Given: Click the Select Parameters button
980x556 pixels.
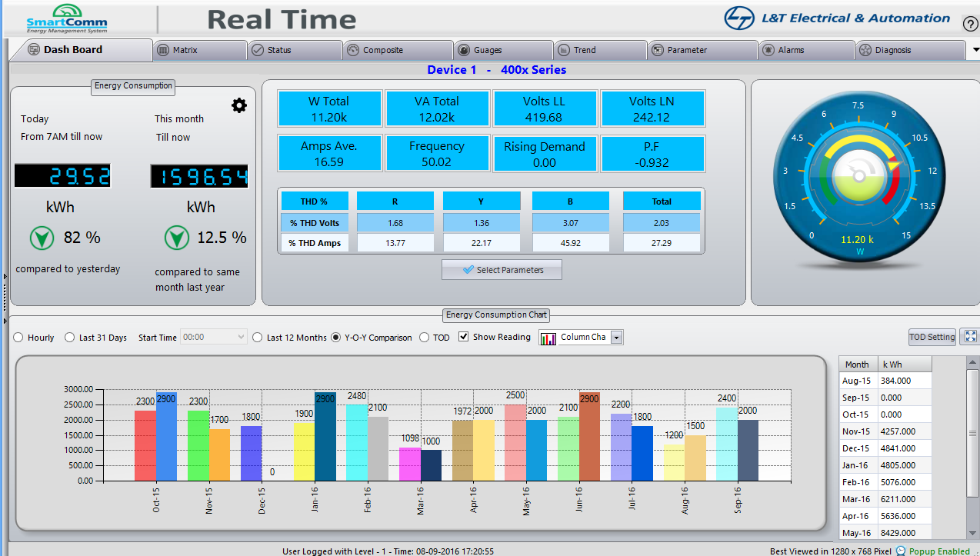Looking at the screenshot, I should [502, 270].
